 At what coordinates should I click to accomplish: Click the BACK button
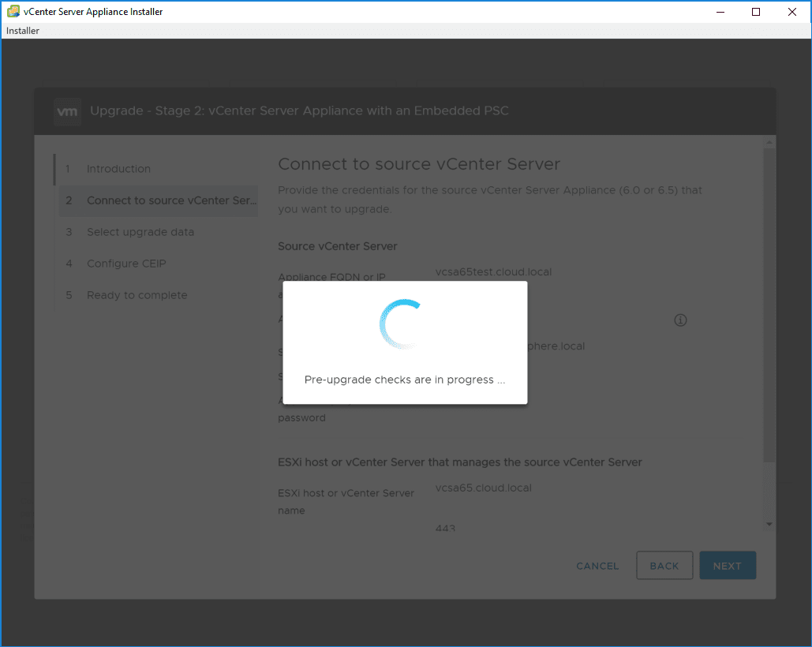(x=664, y=566)
